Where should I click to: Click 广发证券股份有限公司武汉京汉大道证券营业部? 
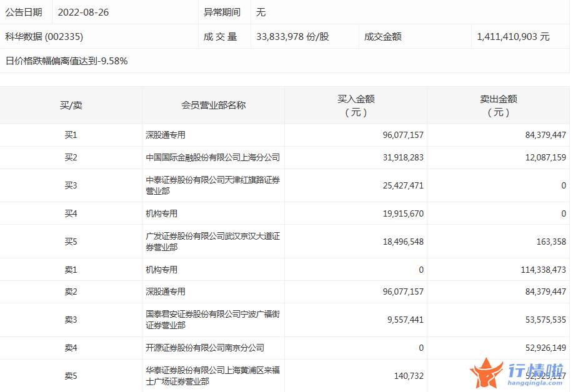(212, 242)
